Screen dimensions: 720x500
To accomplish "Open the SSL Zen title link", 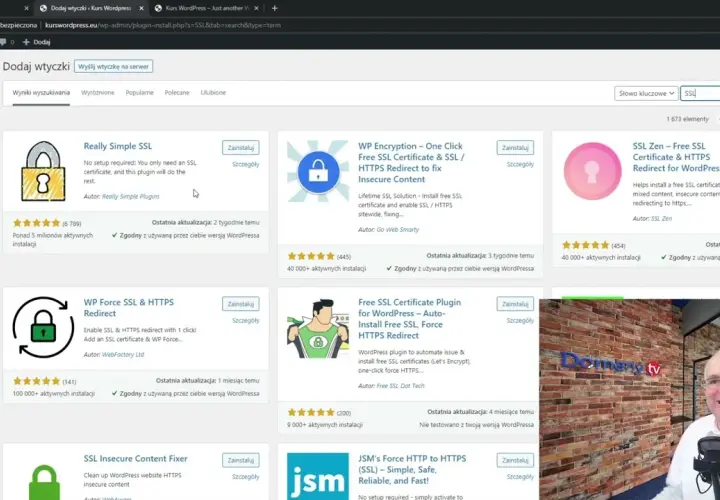I will click(676, 157).
